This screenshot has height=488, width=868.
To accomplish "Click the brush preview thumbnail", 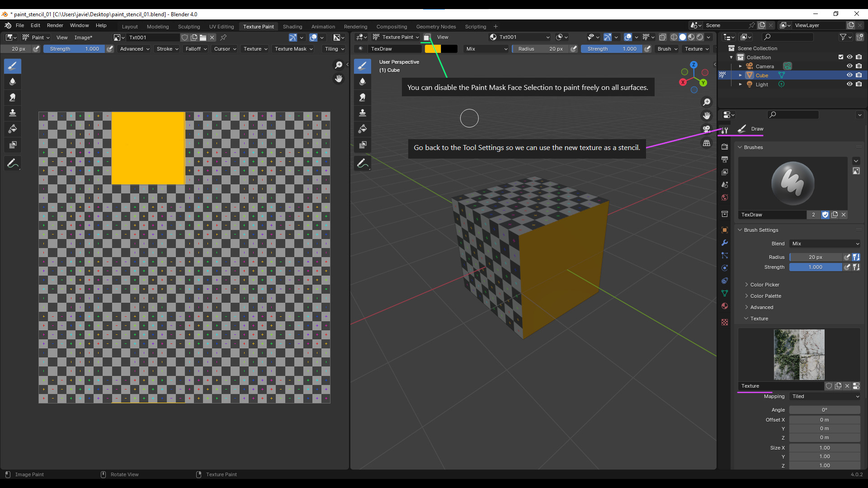I will tap(793, 183).
